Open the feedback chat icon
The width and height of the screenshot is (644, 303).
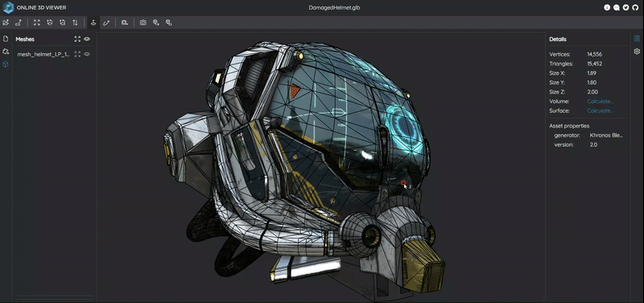click(x=617, y=7)
